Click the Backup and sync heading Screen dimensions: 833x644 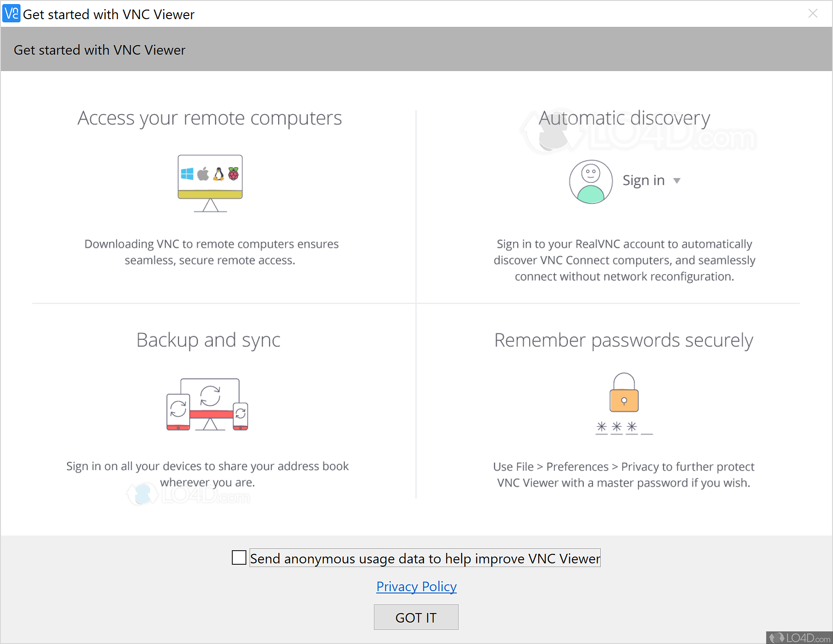(x=208, y=340)
